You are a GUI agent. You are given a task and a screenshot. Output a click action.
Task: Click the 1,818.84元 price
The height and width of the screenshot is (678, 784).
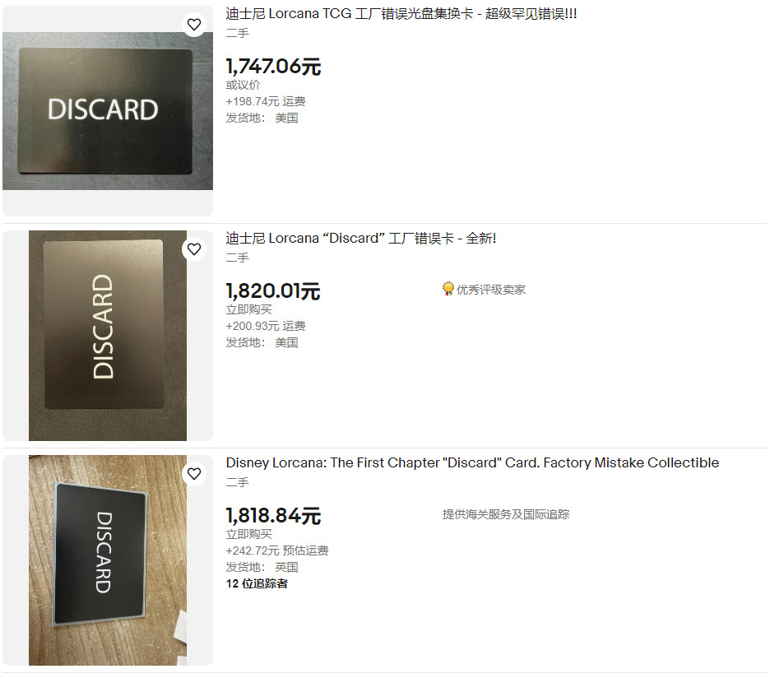coord(273,516)
